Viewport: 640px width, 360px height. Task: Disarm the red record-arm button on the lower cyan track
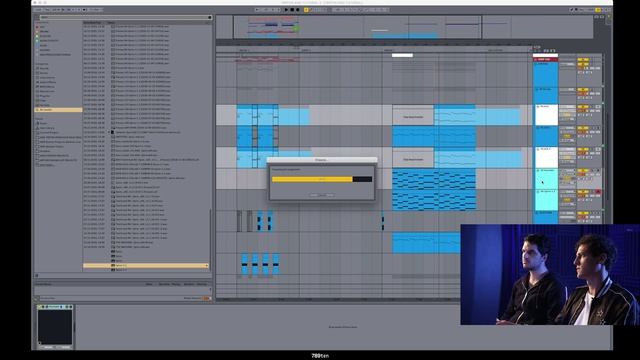[598, 191]
